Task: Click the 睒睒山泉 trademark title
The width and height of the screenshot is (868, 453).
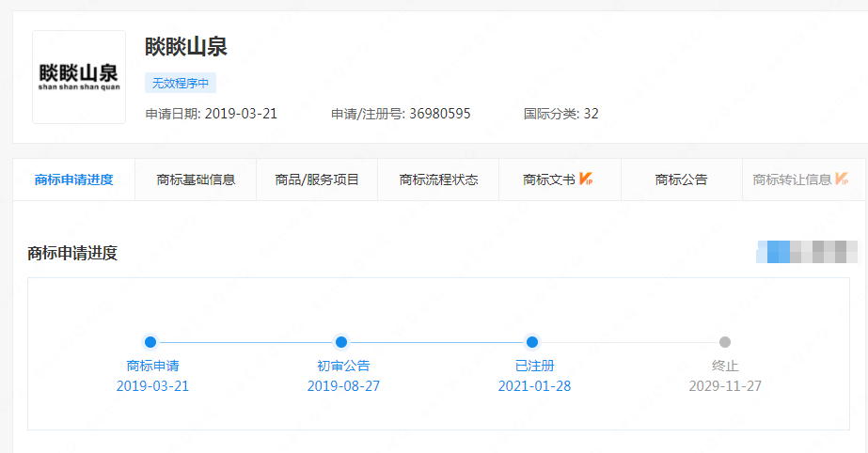Action: [186, 46]
